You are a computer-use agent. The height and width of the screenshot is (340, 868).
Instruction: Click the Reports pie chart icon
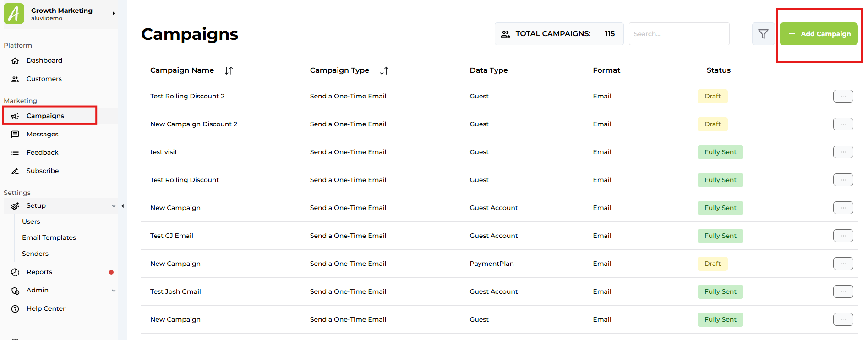click(15, 272)
